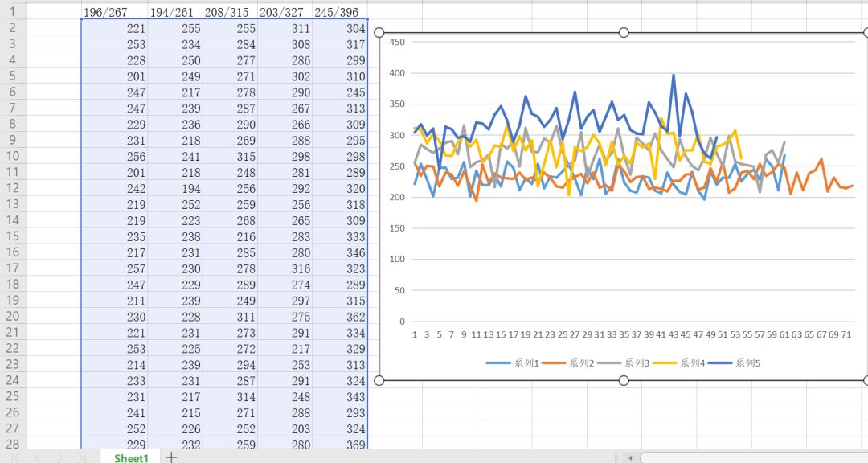
Task: Select cell 284 in row 3
Action: coord(231,44)
